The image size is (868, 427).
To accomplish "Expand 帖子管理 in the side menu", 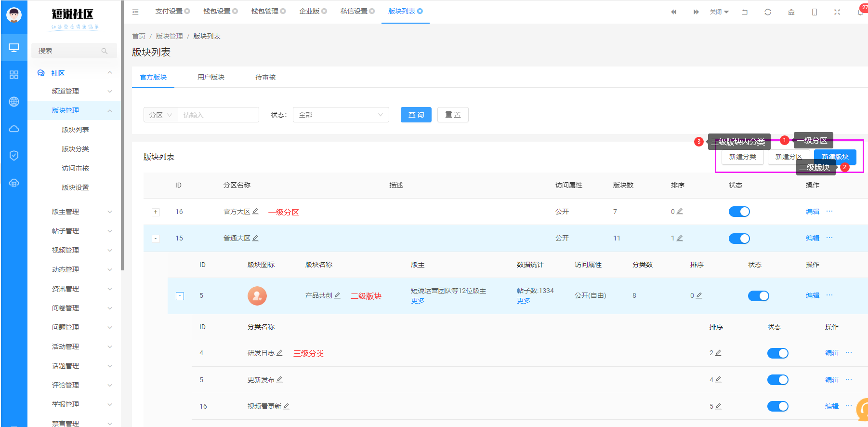I will tap(75, 231).
